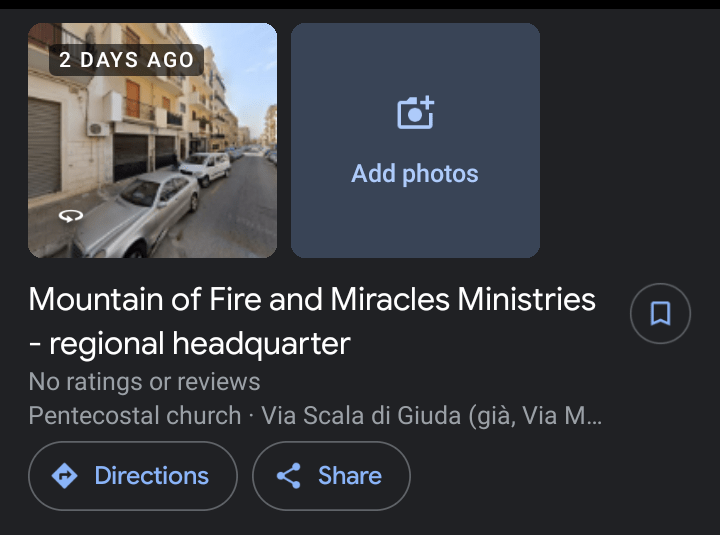This screenshot has height=535, width=720.
Task: Tap the 360° rotate icon on photo
Action: click(70, 215)
